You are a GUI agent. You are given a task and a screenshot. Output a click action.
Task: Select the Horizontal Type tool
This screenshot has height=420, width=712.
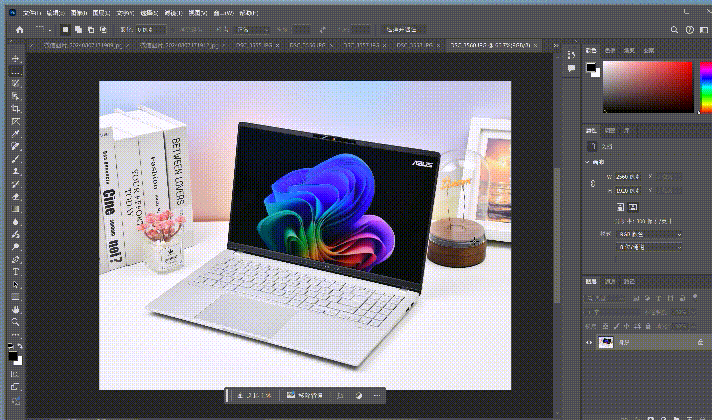pyautogui.click(x=15, y=272)
